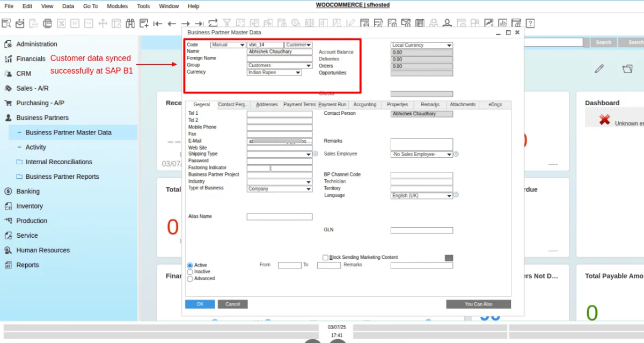The image size is (644, 343).
Task: Click the calculator icon in the toolbar
Action: tap(420, 23)
